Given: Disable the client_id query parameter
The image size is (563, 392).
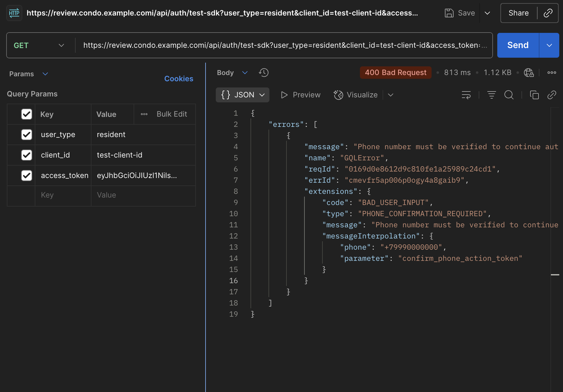Looking at the screenshot, I should coord(27,155).
